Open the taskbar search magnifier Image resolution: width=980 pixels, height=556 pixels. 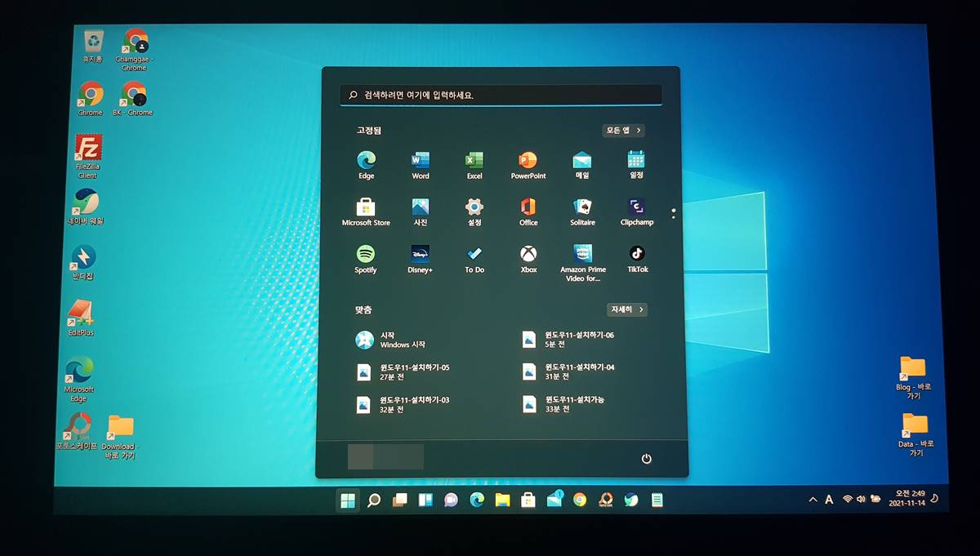click(x=374, y=500)
